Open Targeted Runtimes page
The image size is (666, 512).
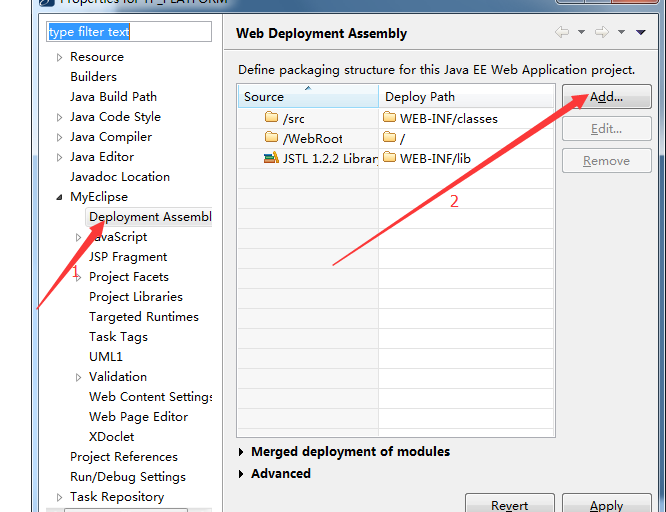(x=144, y=317)
